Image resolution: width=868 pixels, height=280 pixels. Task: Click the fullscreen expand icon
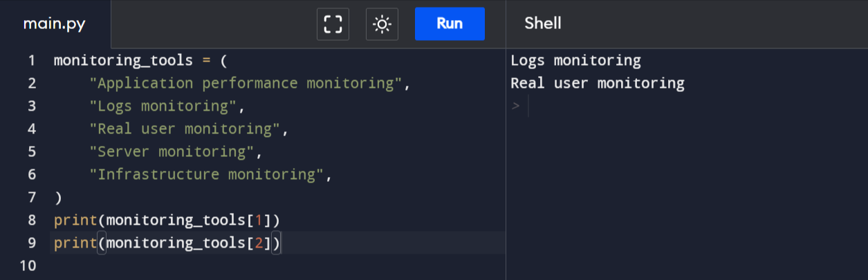333,24
